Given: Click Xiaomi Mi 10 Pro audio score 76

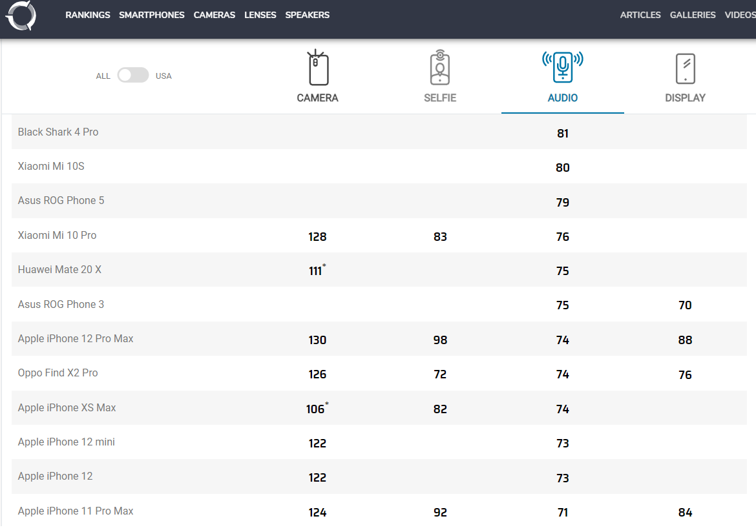Looking at the screenshot, I should point(563,236).
